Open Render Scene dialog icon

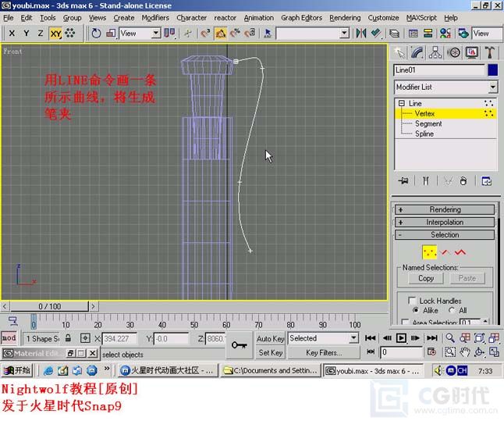pyautogui.click(x=463, y=33)
